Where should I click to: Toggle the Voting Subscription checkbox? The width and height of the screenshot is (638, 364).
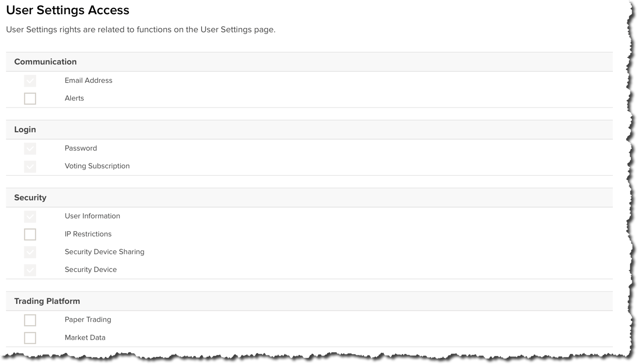(30, 166)
